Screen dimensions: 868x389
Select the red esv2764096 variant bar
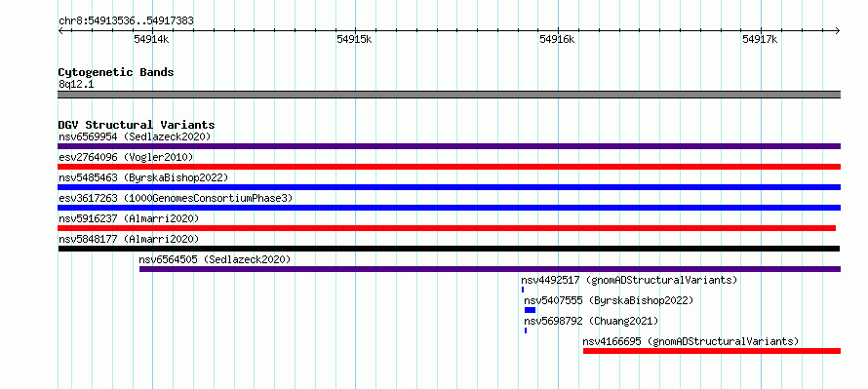pyautogui.click(x=449, y=167)
